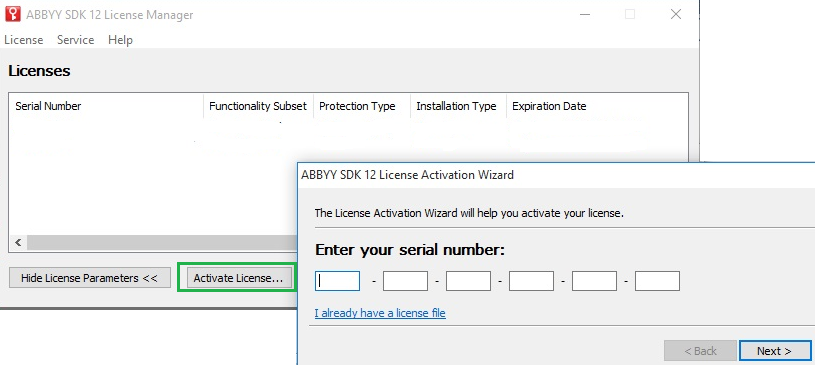Click the licenses list scrollbar left arrow
This screenshot has width=815, height=365.
click(18, 243)
